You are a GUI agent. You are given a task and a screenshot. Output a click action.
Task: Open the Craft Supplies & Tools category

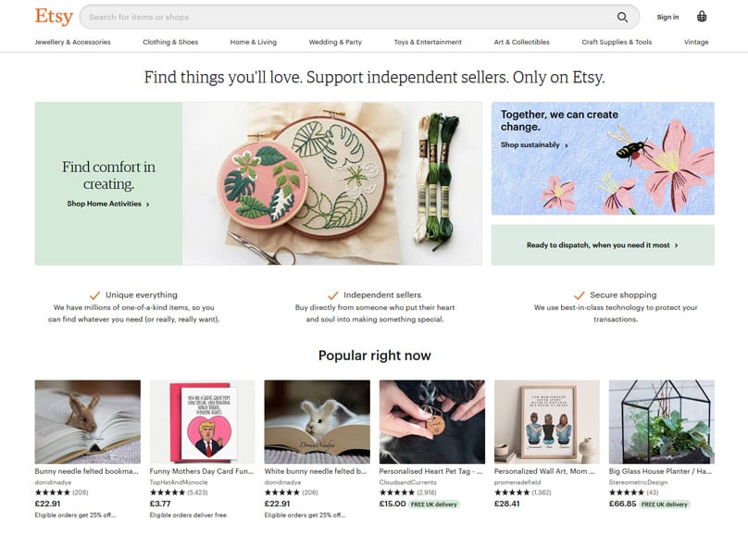coord(616,42)
